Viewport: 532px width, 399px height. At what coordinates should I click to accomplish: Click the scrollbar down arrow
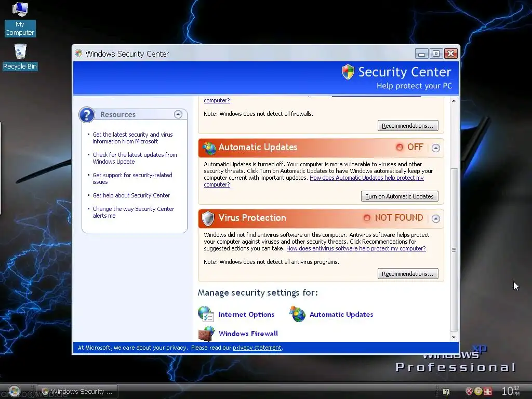pyautogui.click(x=454, y=337)
